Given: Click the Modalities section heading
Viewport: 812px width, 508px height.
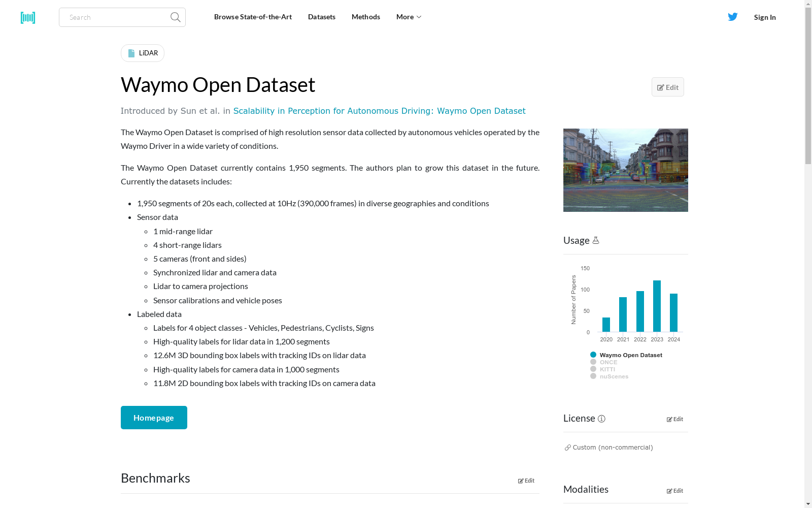Looking at the screenshot, I should point(586,489).
